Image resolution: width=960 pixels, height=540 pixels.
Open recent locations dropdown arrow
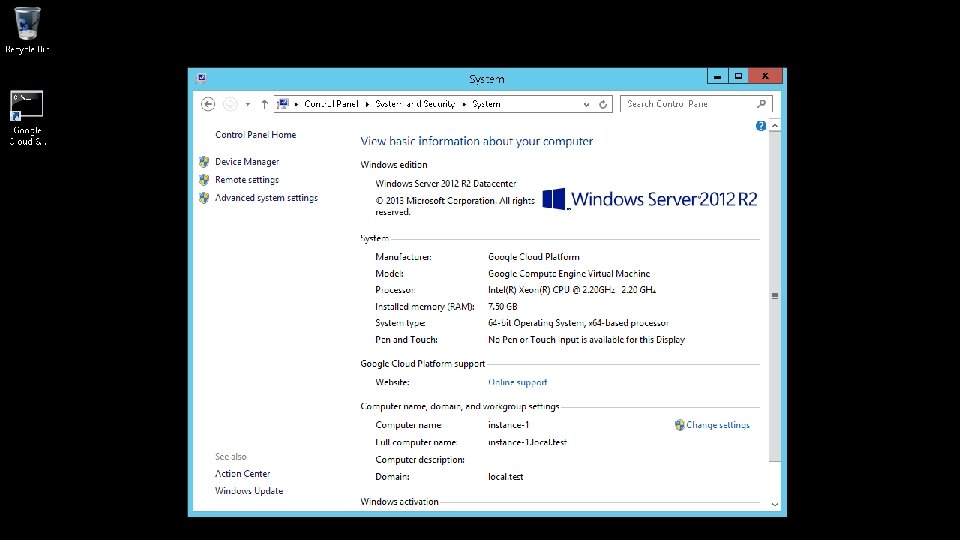point(248,105)
